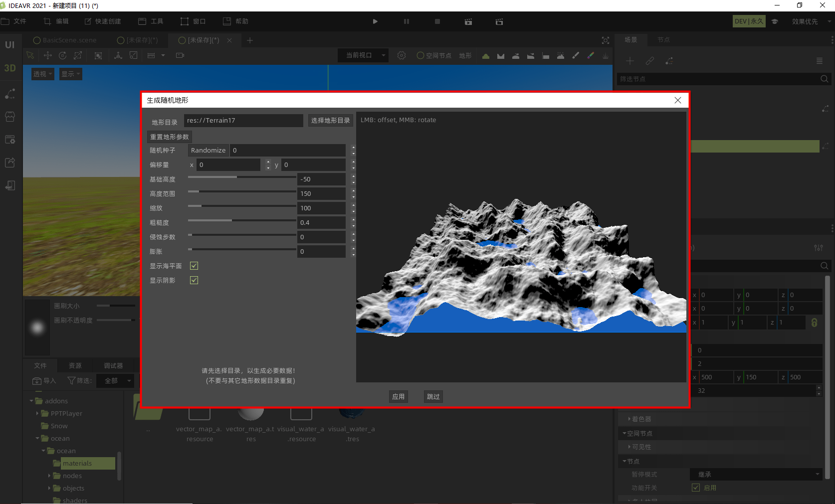Click the camera preview icon in viewport toolbar
Viewport: 835px width, 504px height.
[180, 55]
